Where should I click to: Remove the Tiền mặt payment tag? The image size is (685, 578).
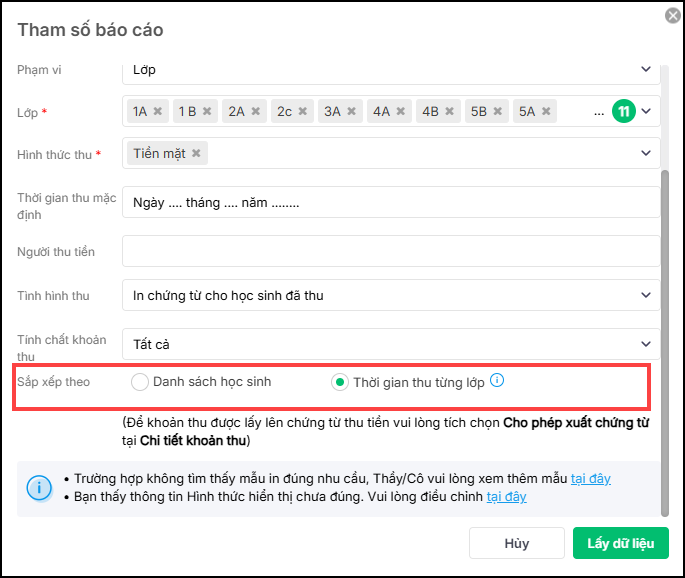[x=196, y=153]
